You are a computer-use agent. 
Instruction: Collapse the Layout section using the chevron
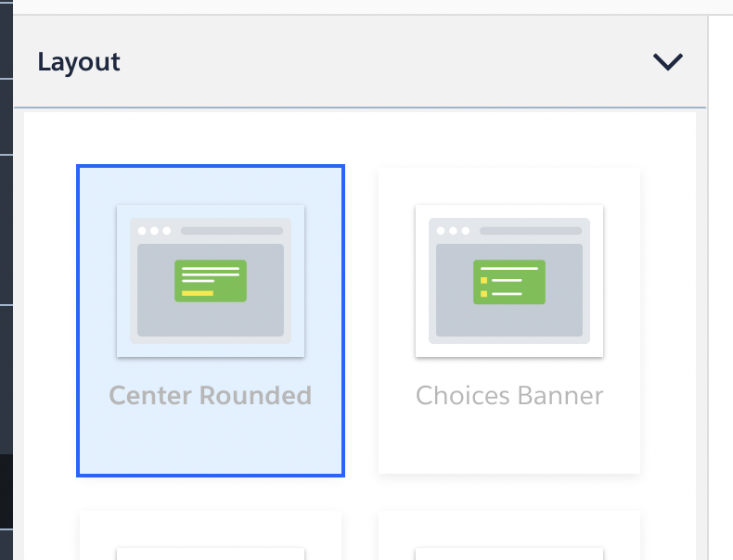[667, 61]
